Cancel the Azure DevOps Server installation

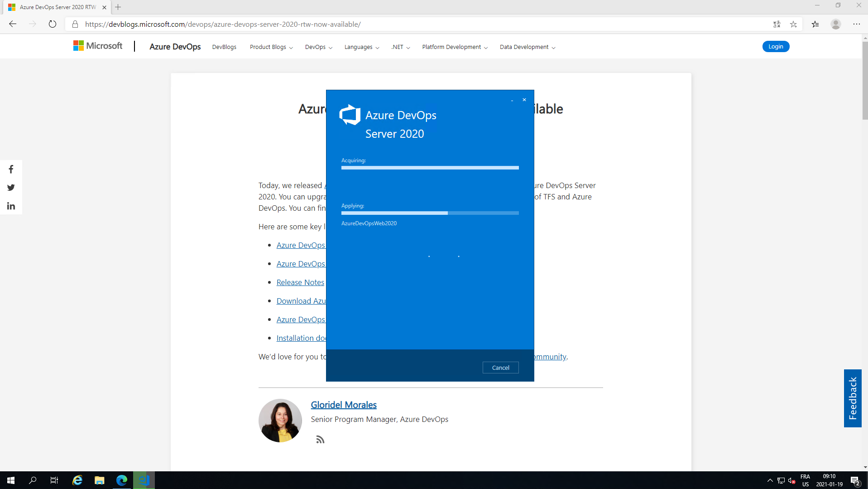(500, 368)
